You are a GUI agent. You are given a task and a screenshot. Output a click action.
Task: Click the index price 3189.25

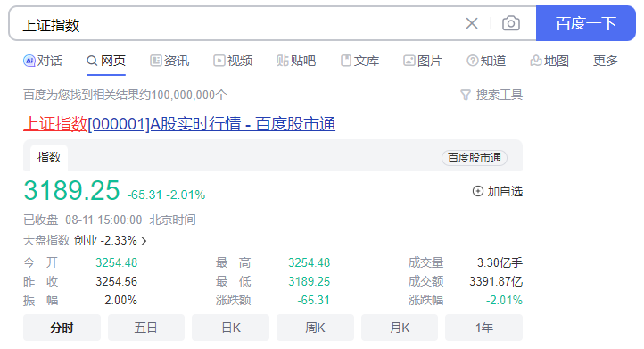[x=71, y=191]
